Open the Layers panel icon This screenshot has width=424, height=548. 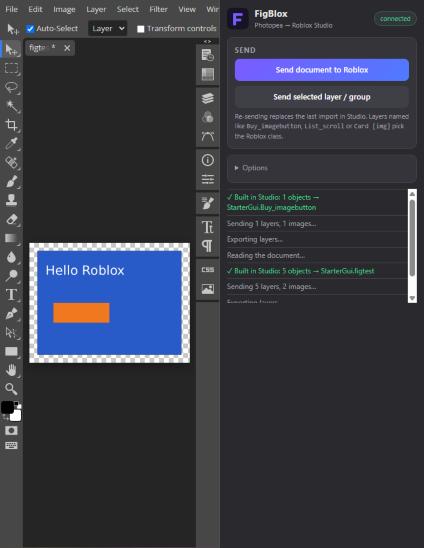coord(208,98)
